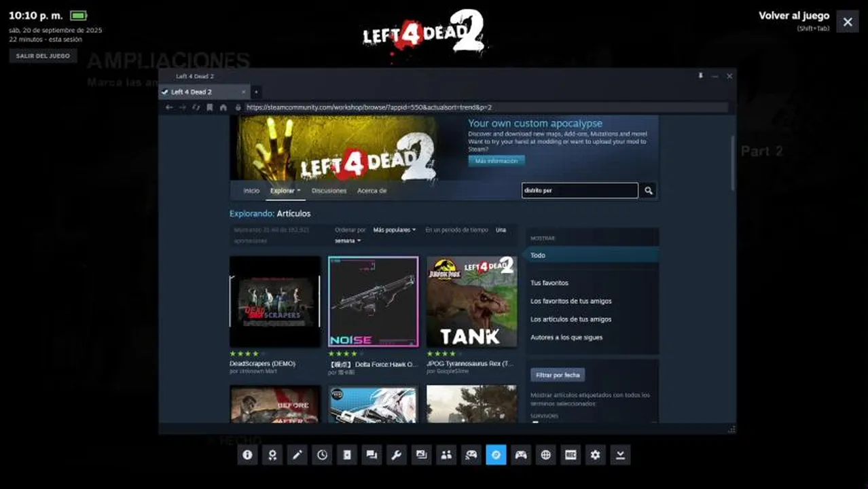Go to home page icon in browser
This screenshot has width=868, height=489.
pyautogui.click(x=223, y=107)
